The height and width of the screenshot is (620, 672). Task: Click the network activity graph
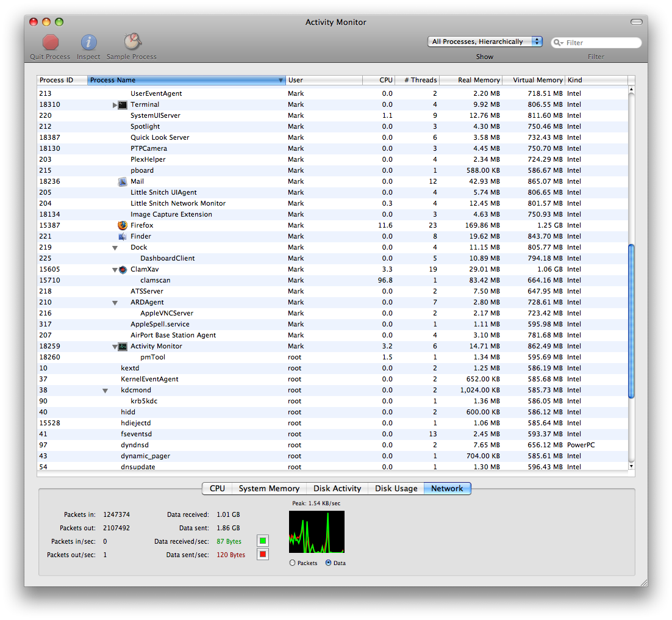[x=316, y=532]
